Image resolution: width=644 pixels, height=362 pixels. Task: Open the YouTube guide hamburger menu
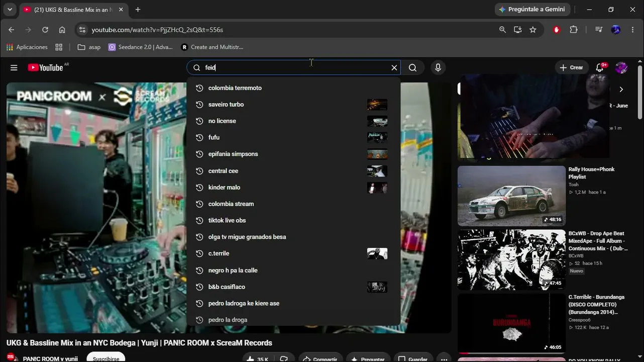[x=14, y=68]
